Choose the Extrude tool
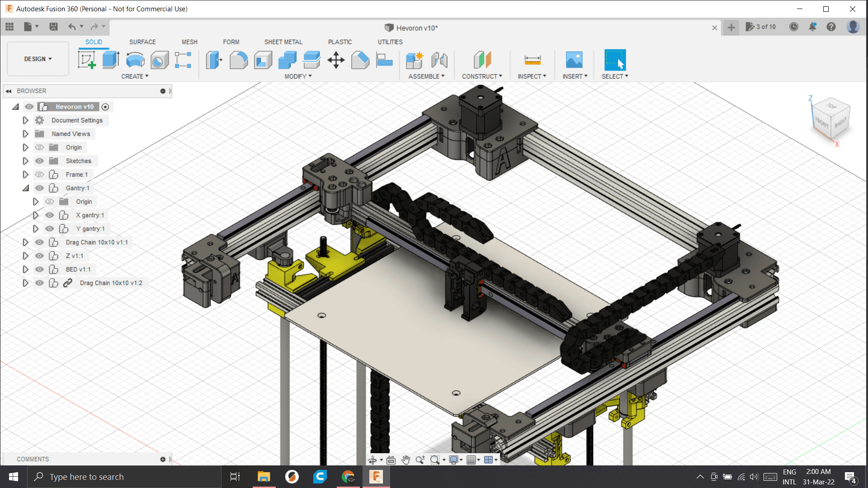 pos(111,60)
